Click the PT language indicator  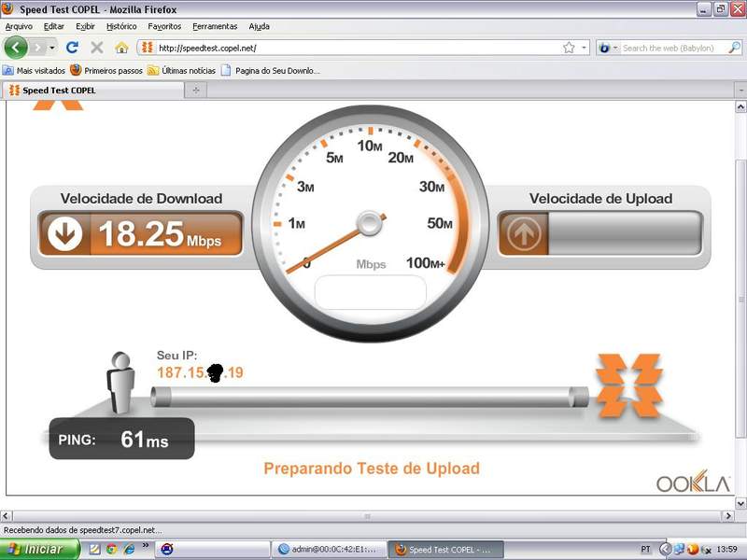click(645, 550)
